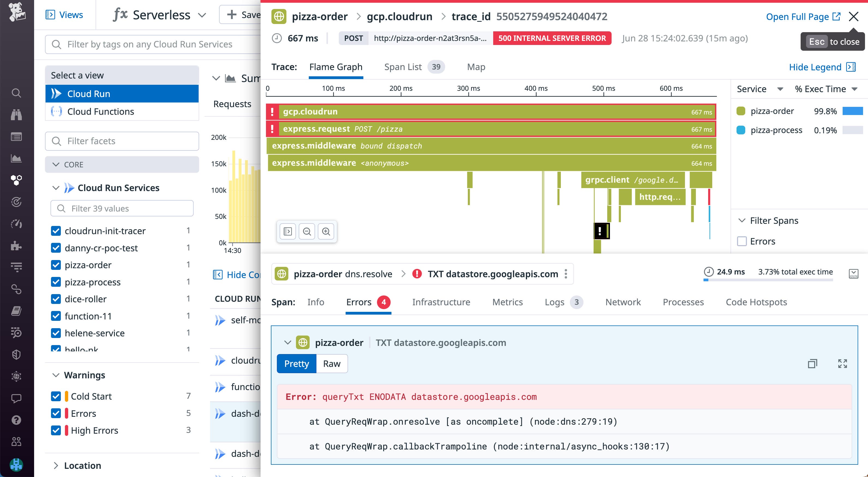Open the Network tab in span details

pos(623,302)
